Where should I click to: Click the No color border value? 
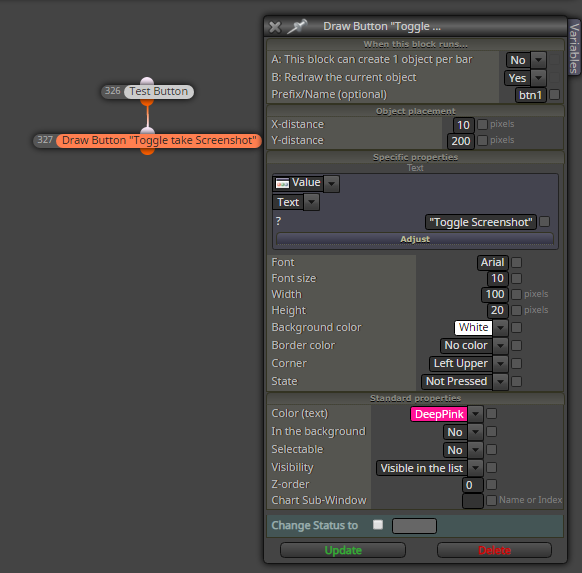[x=466, y=346]
